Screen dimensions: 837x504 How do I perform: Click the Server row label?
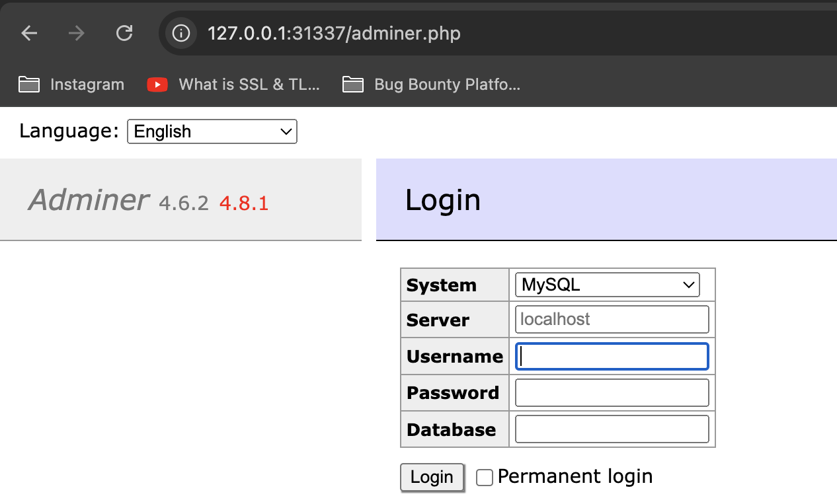coord(438,320)
